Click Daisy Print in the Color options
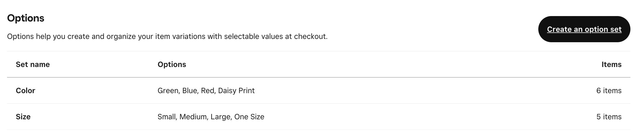Viewport: 644px width, 134px height. (x=236, y=91)
